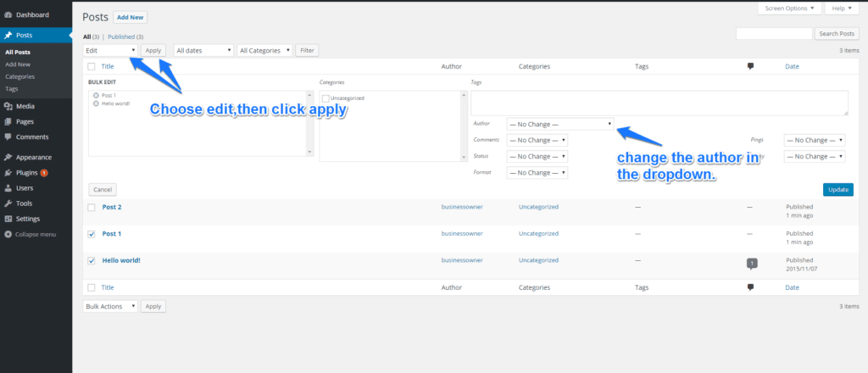Open the All Categories dropdown
The width and height of the screenshot is (868, 373).
(264, 50)
